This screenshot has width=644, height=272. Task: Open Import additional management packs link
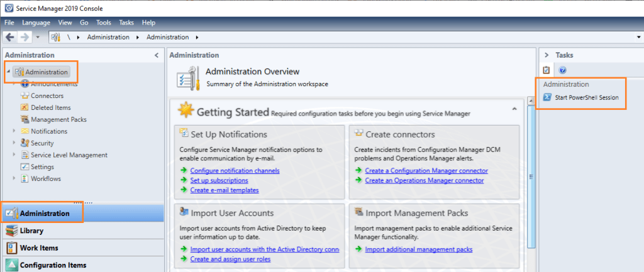coord(419,249)
